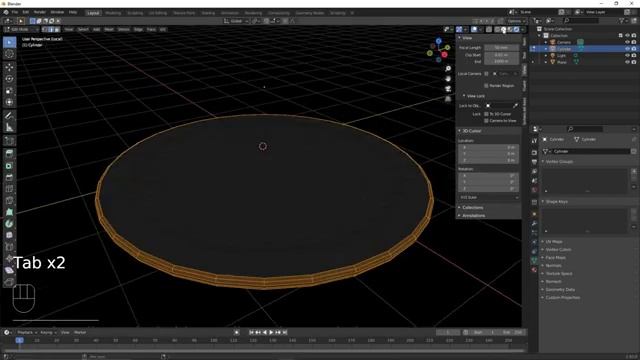The image size is (640, 360).
Task: Hide Cylinder in the outliner viewport
Action: (x=627, y=49)
